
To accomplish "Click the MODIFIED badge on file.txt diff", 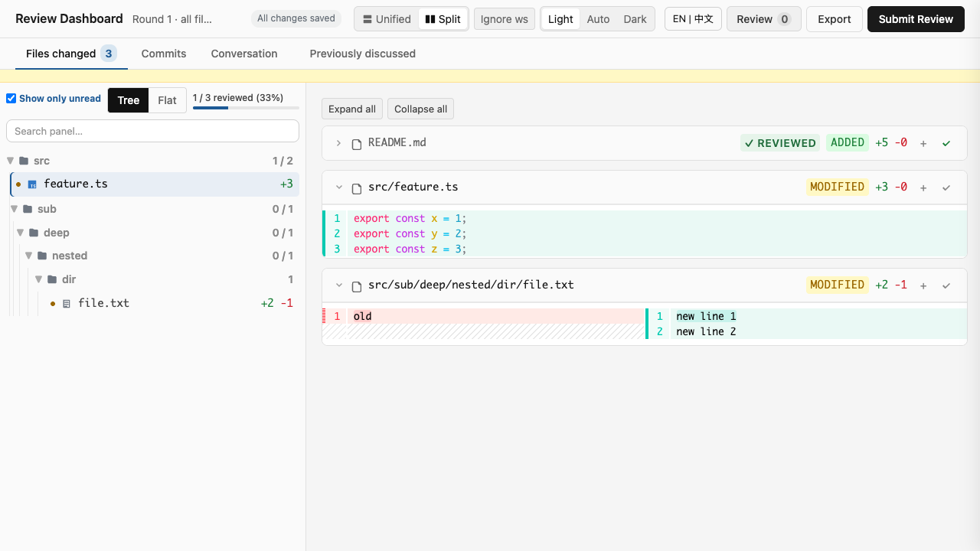I will [x=837, y=285].
